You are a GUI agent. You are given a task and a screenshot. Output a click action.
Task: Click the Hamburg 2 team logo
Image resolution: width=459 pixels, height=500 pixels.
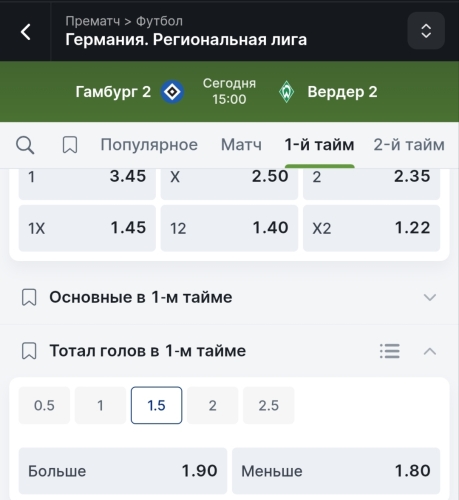[172, 92]
